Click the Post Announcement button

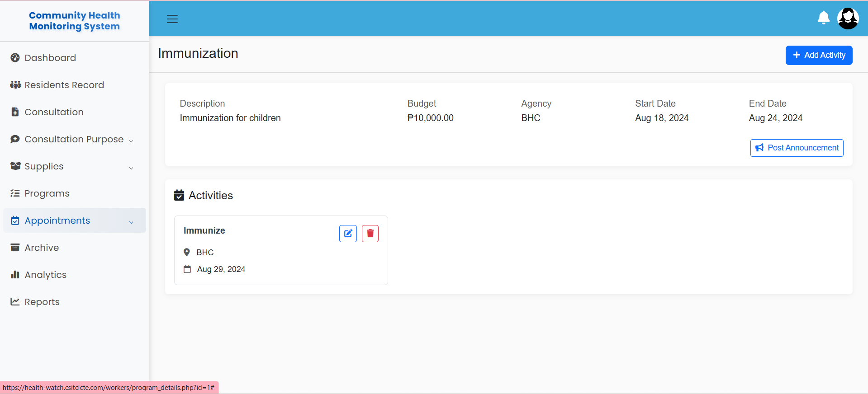point(797,148)
